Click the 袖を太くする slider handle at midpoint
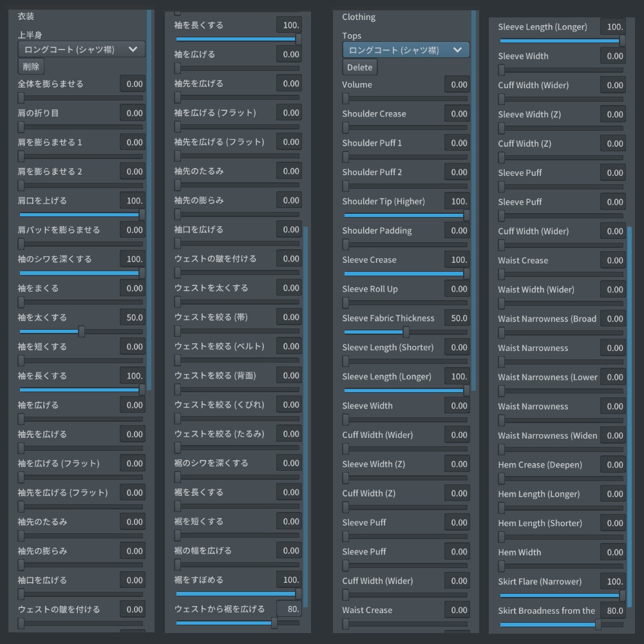Screen dimensions: 644x644 (80, 331)
